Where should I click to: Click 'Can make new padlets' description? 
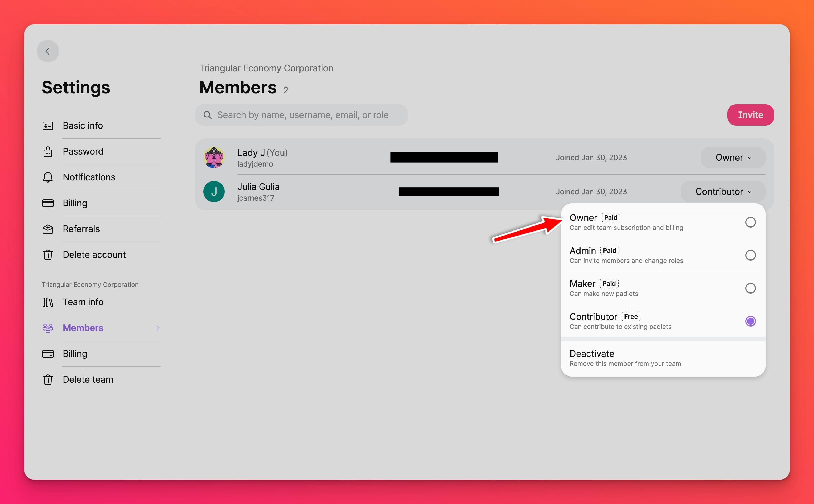[x=604, y=294]
